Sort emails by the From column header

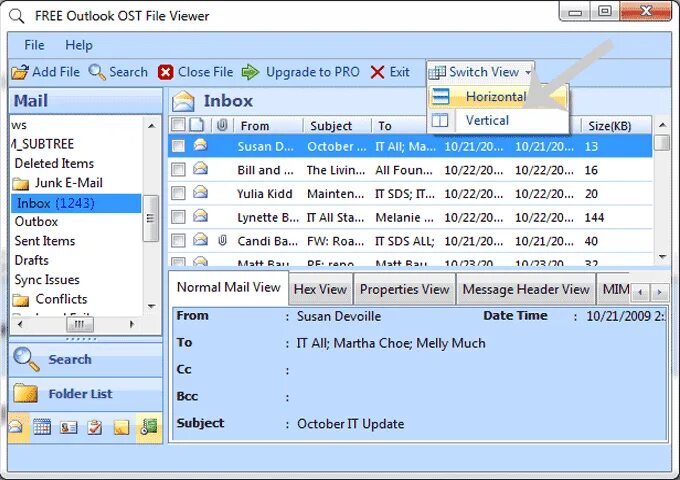(x=268, y=126)
